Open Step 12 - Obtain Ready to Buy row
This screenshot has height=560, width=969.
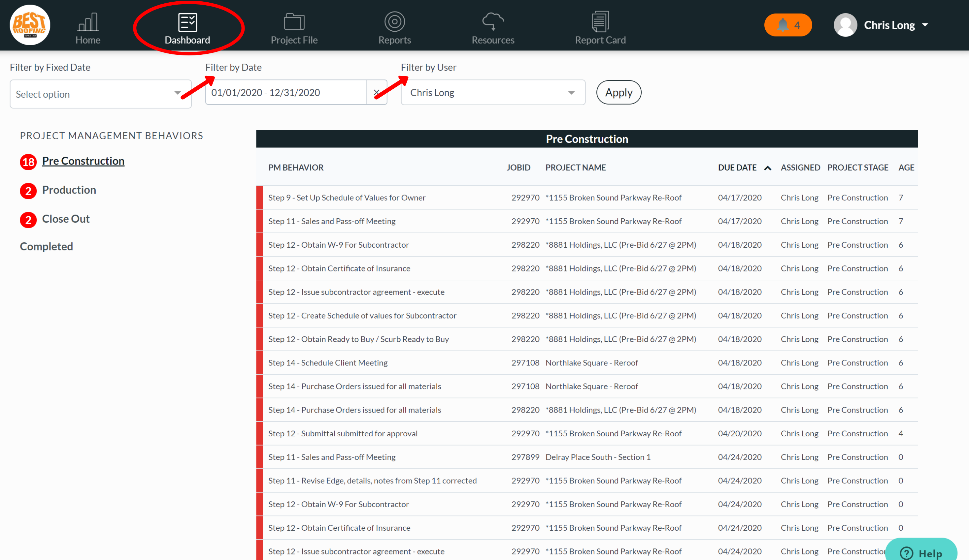(587, 339)
